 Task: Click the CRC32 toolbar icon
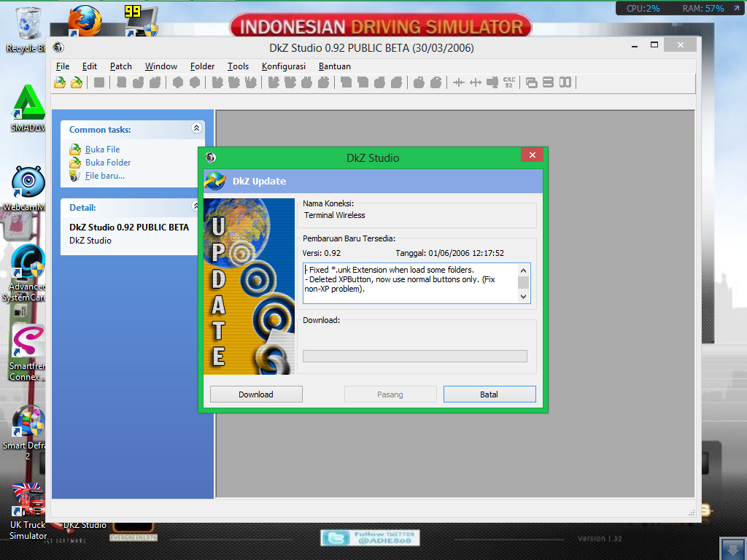[508, 82]
